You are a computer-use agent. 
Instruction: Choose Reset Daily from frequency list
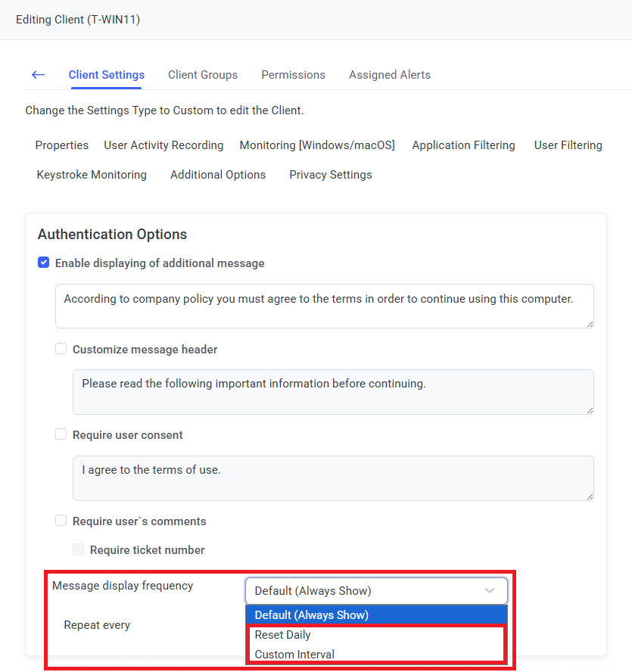click(283, 635)
